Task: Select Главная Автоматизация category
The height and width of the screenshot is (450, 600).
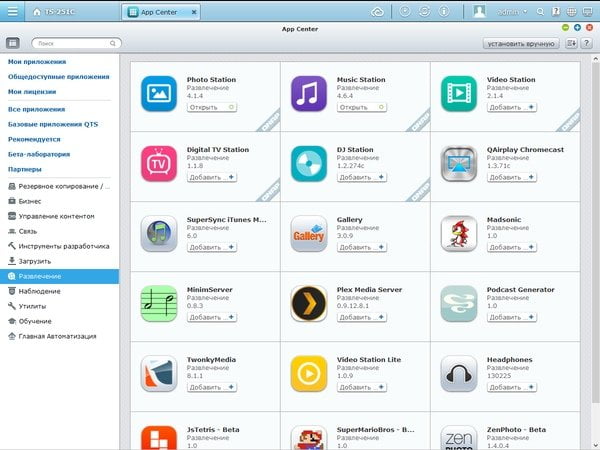Action: click(52, 336)
